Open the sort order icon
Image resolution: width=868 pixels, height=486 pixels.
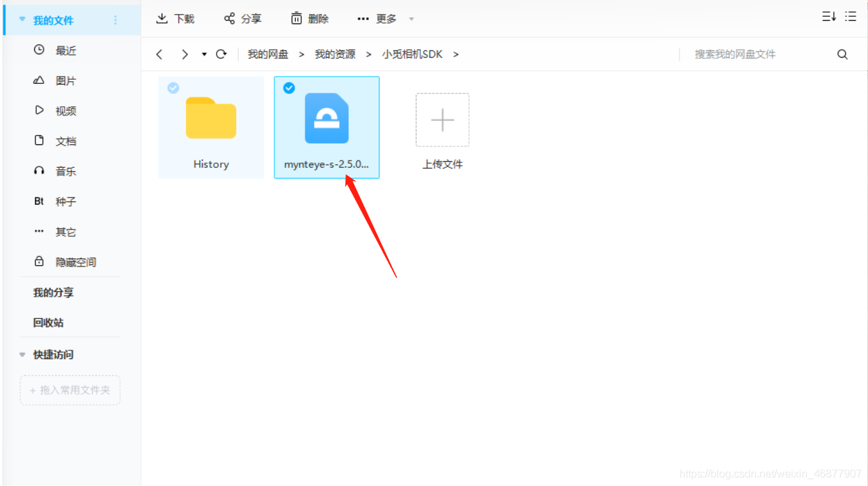tap(829, 17)
